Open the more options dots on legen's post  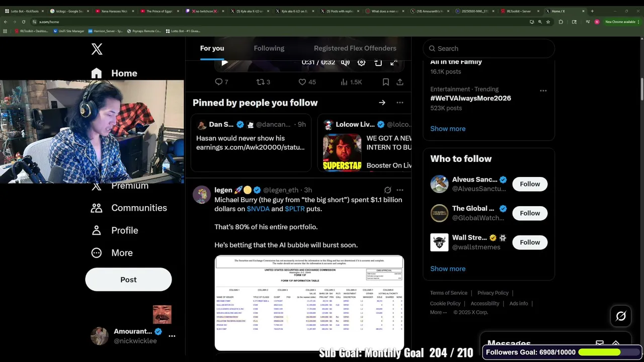pyautogui.click(x=399, y=190)
